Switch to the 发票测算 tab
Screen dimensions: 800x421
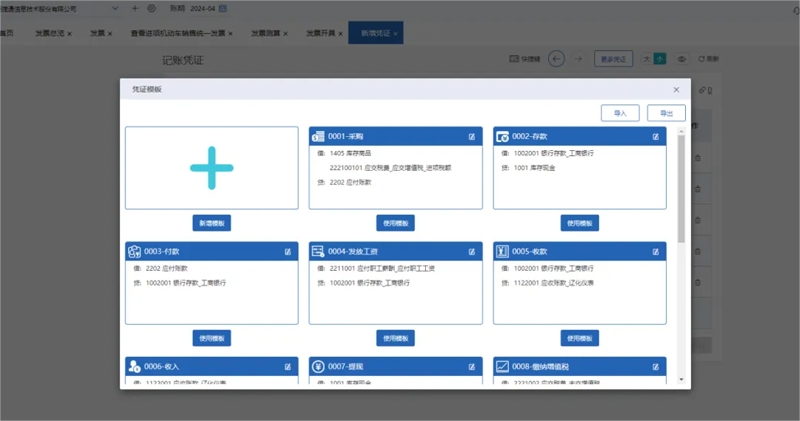[x=265, y=33]
